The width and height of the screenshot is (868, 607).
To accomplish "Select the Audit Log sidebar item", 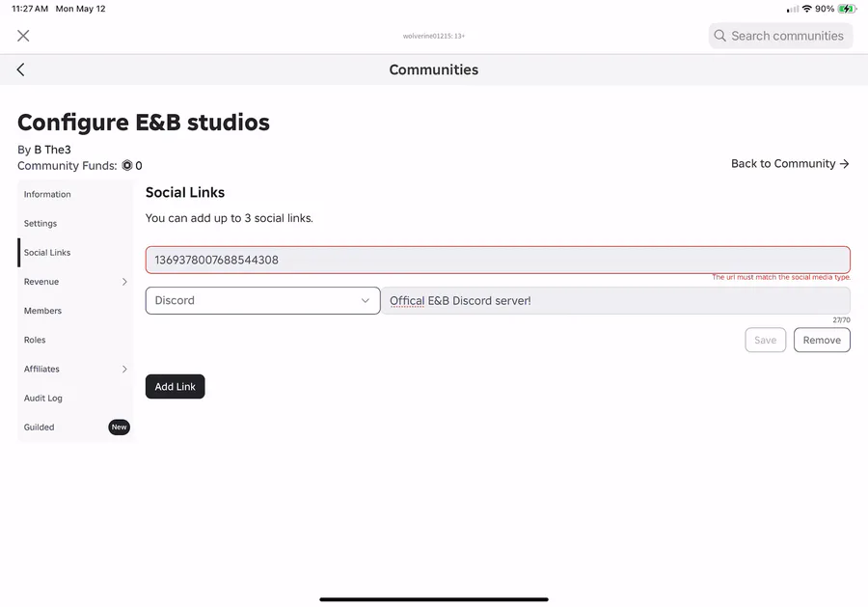I will tap(43, 399).
